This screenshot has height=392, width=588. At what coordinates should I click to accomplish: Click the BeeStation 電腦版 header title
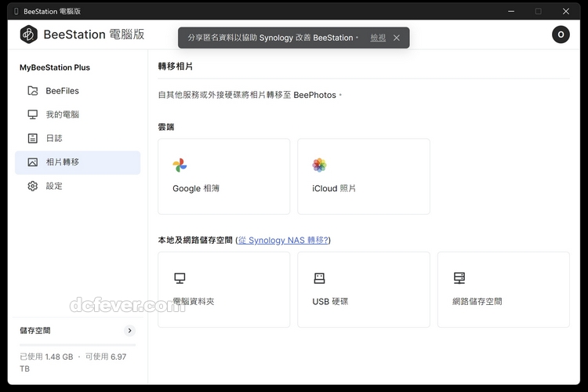click(x=94, y=34)
